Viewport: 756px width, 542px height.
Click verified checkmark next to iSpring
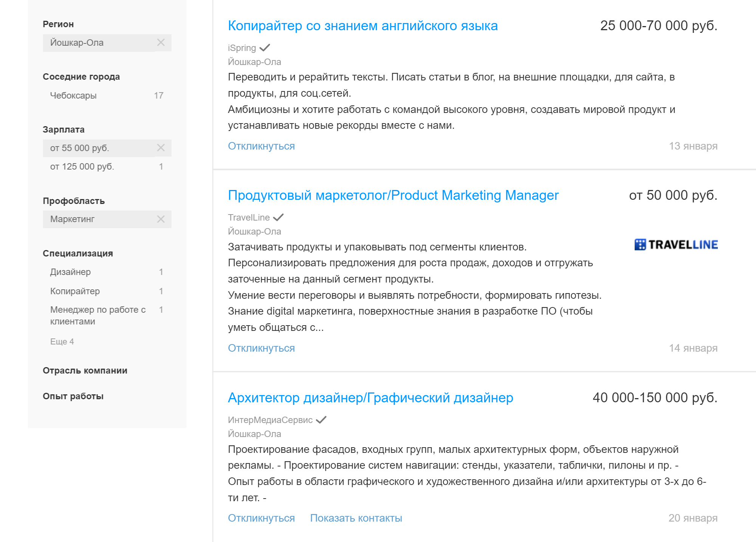(x=265, y=48)
